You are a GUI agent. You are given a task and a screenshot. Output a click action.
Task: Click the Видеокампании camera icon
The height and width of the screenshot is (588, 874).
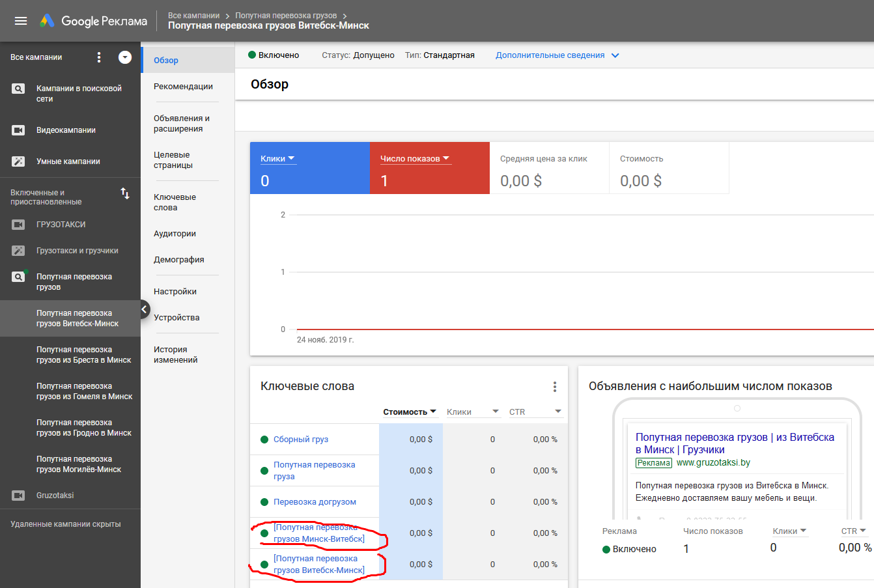(19, 130)
